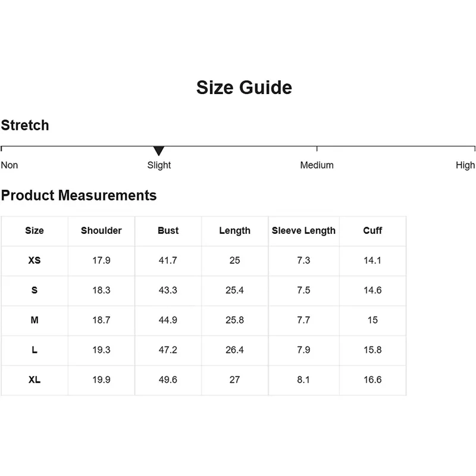Click the Shoulder column header
The image size is (476, 476).
tap(101, 231)
